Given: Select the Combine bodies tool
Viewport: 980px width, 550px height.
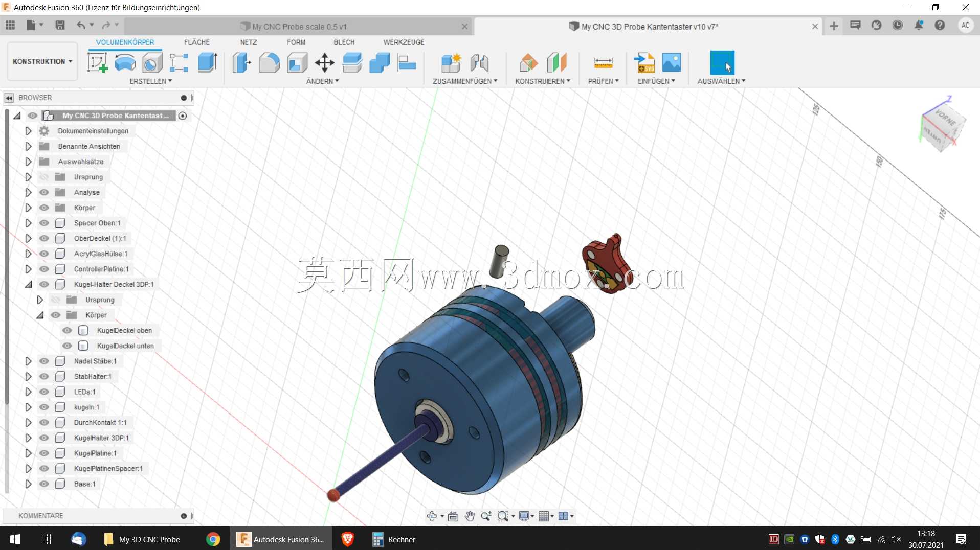Looking at the screenshot, I should click(380, 63).
